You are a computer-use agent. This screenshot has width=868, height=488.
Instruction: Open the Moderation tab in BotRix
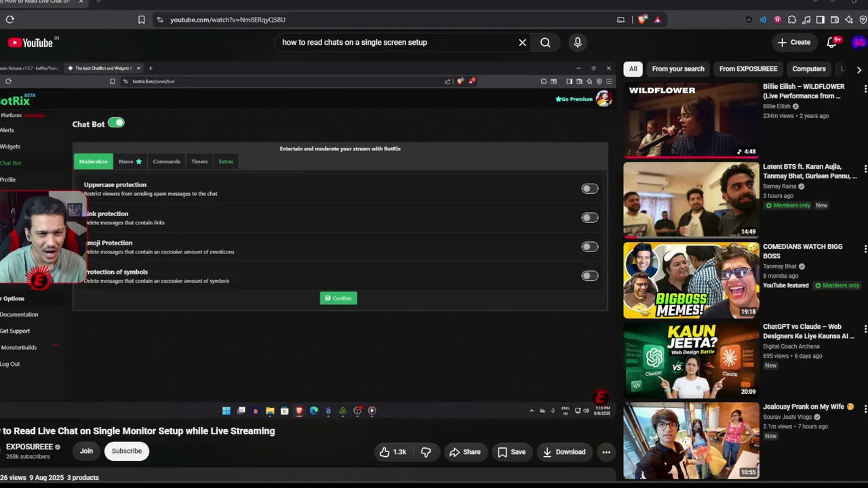click(x=93, y=161)
